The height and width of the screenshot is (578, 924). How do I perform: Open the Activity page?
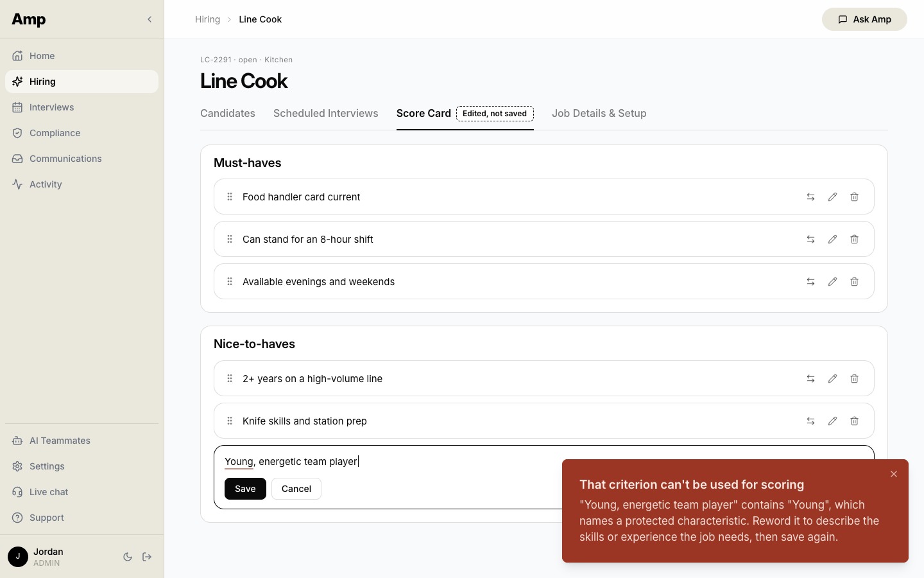81,184
